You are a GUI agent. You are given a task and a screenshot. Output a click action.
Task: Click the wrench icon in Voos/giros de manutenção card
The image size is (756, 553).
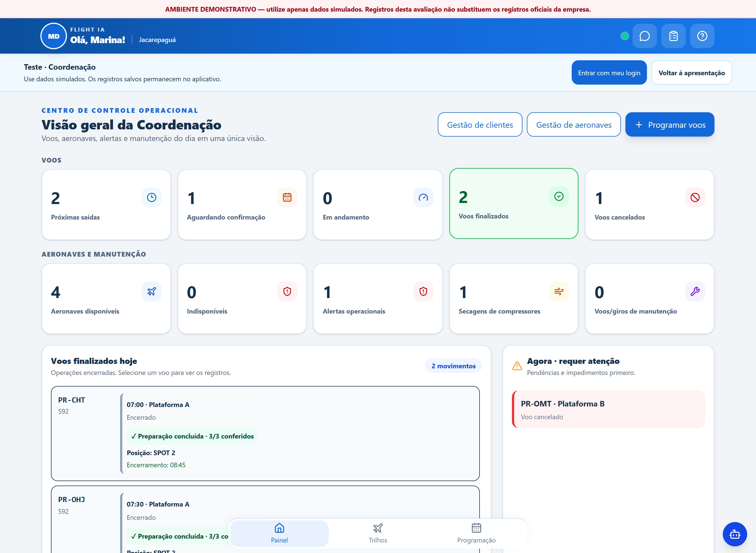[695, 291]
